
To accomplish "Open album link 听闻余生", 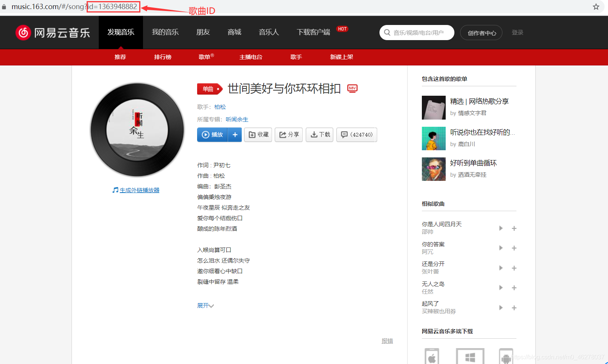I will point(237,120).
